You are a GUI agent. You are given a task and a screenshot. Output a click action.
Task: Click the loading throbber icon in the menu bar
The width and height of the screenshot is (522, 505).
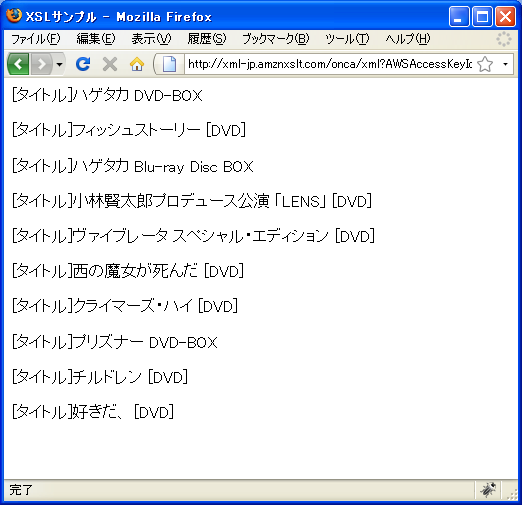(x=504, y=39)
